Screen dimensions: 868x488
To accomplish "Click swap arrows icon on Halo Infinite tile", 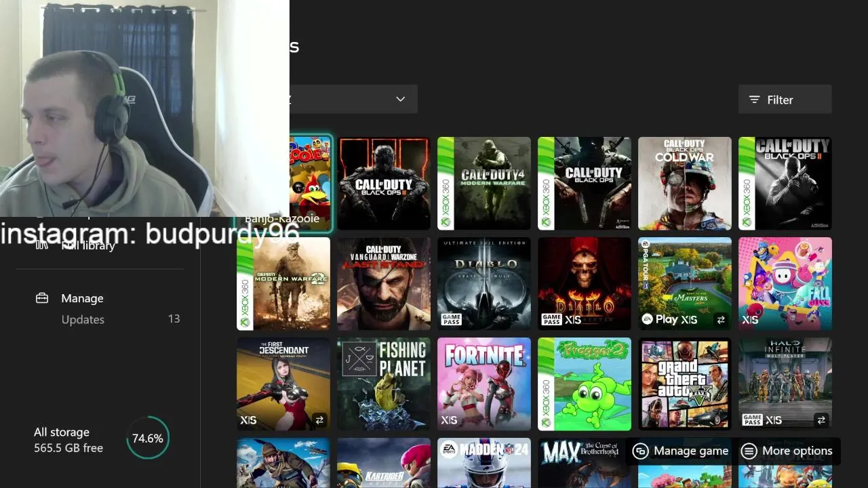I will pos(821,420).
